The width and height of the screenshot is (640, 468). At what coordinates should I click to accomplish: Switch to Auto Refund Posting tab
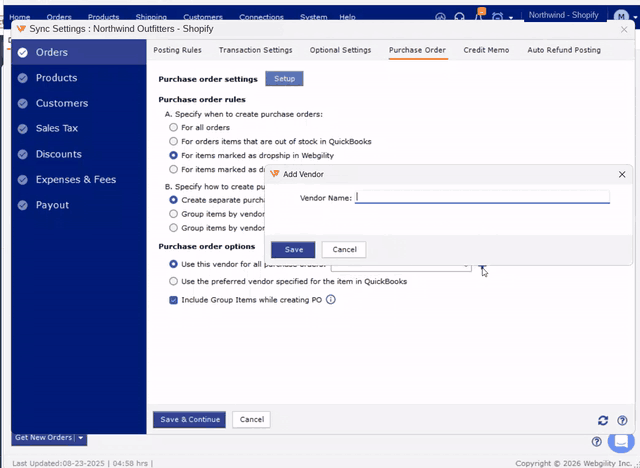pyautogui.click(x=564, y=50)
